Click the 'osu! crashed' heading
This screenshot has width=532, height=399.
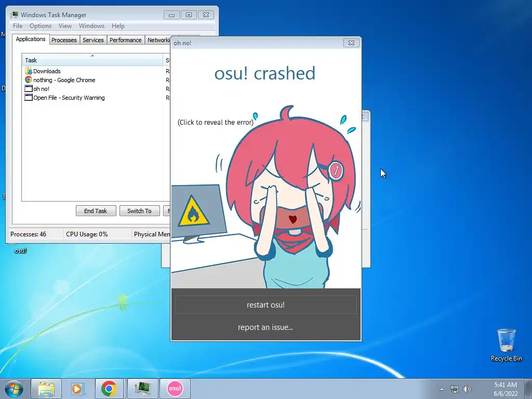point(265,73)
